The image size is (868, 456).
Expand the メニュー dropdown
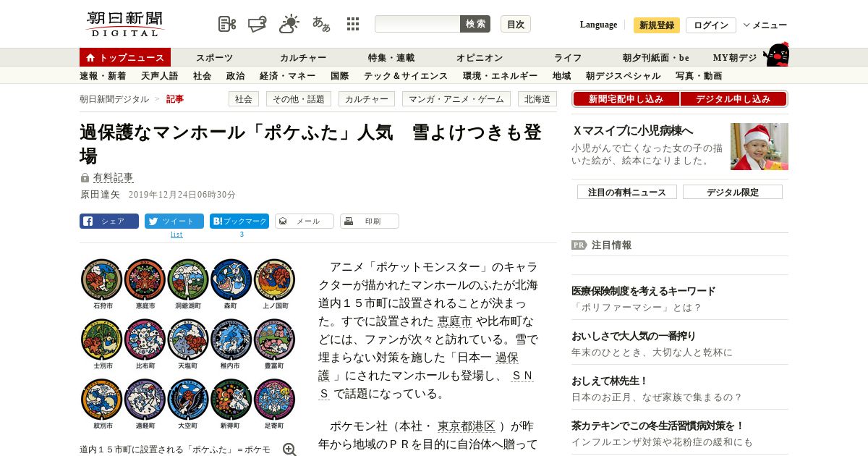coord(765,25)
